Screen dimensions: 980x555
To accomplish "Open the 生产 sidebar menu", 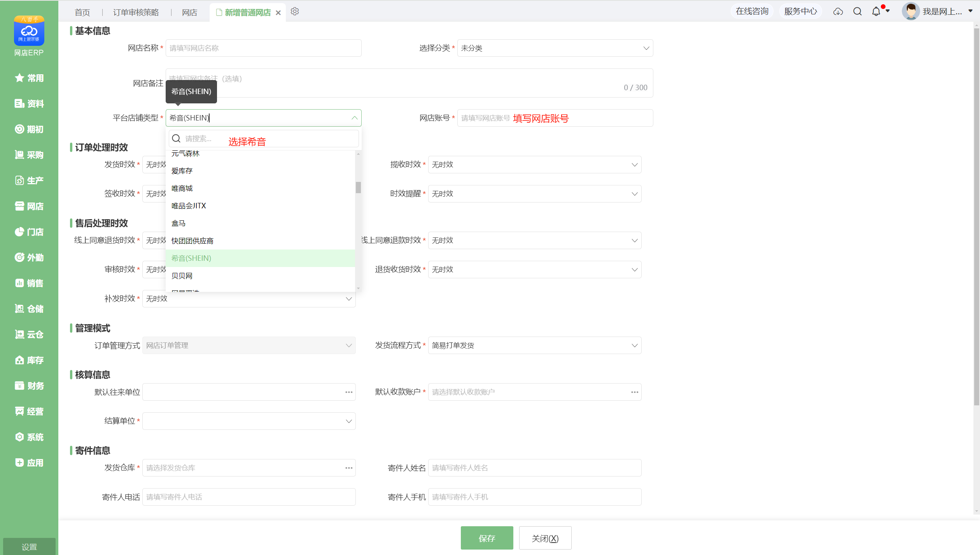I will [29, 181].
